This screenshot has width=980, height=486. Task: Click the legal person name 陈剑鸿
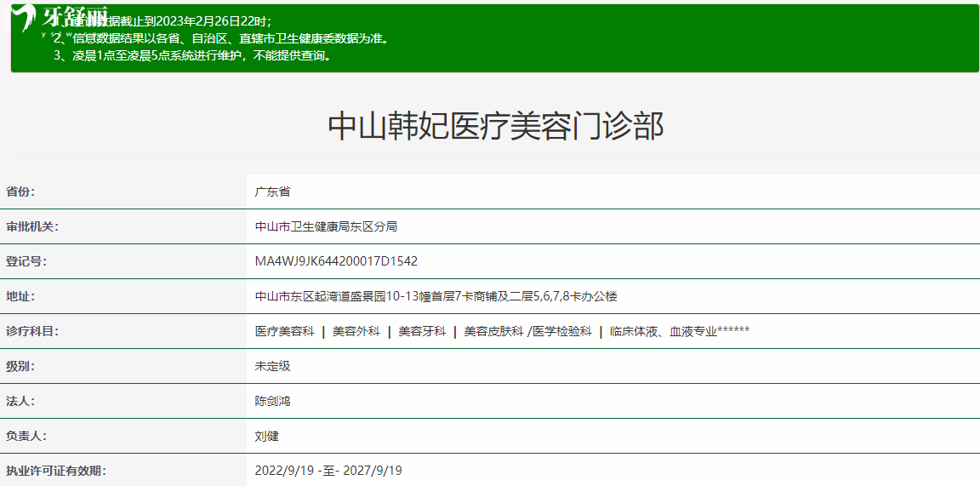272,402
